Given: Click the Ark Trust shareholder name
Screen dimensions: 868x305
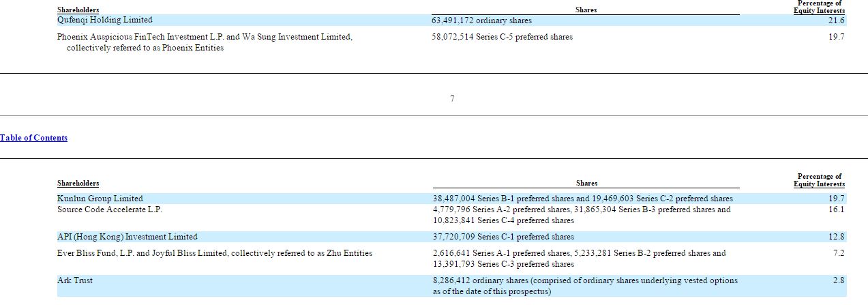Looking at the screenshot, I should click(x=75, y=280).
